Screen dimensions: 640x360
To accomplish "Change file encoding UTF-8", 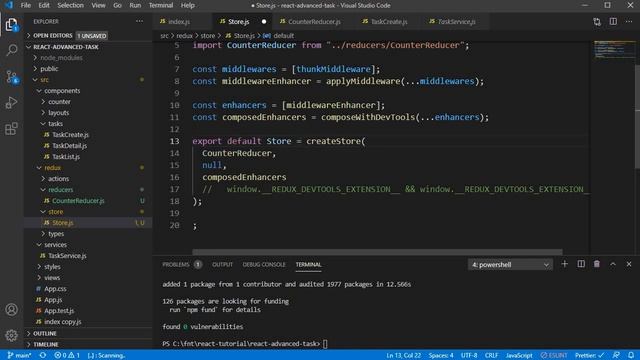I will [x=469, y=355].
